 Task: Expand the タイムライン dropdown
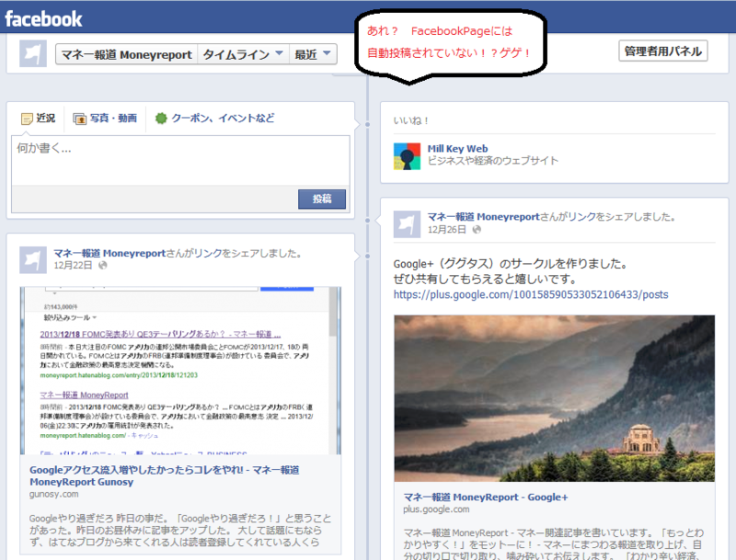click(243, 54)
